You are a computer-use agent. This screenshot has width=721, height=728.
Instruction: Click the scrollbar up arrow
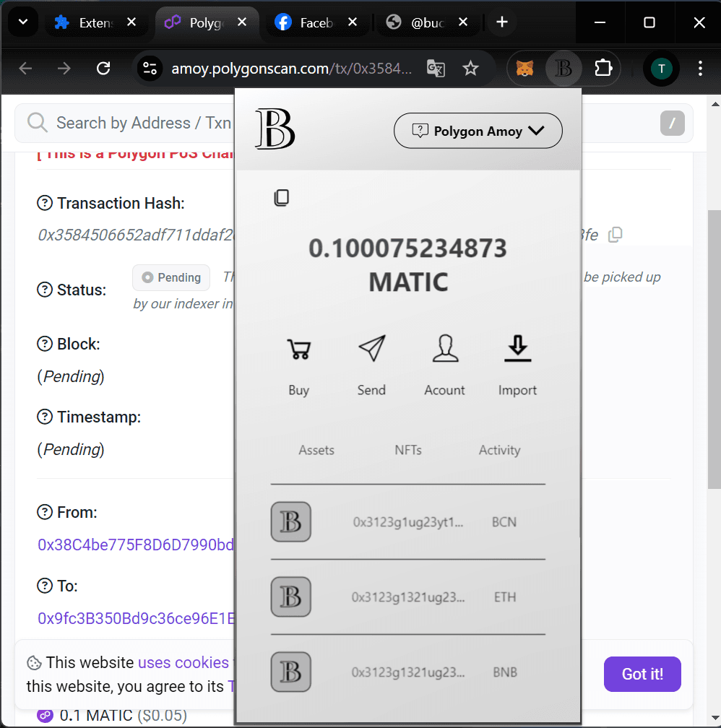pos(715,104)
